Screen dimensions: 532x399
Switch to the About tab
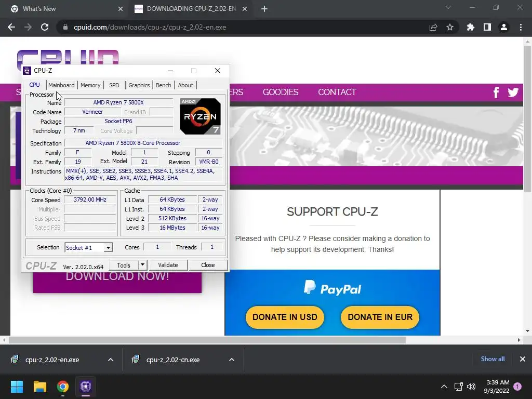coord(185,85)
